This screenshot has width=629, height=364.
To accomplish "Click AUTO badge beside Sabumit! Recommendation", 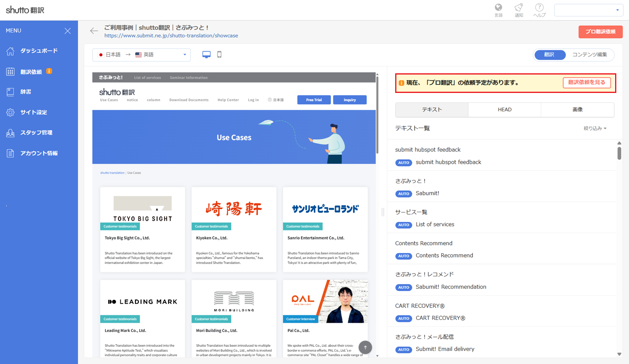I will 404,287.
